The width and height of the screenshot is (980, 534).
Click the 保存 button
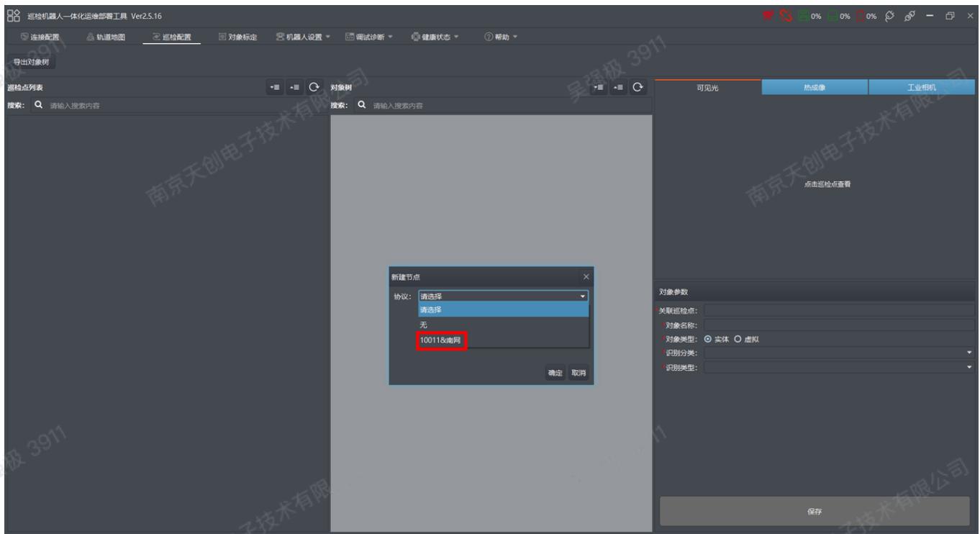[x=815, y=511]
